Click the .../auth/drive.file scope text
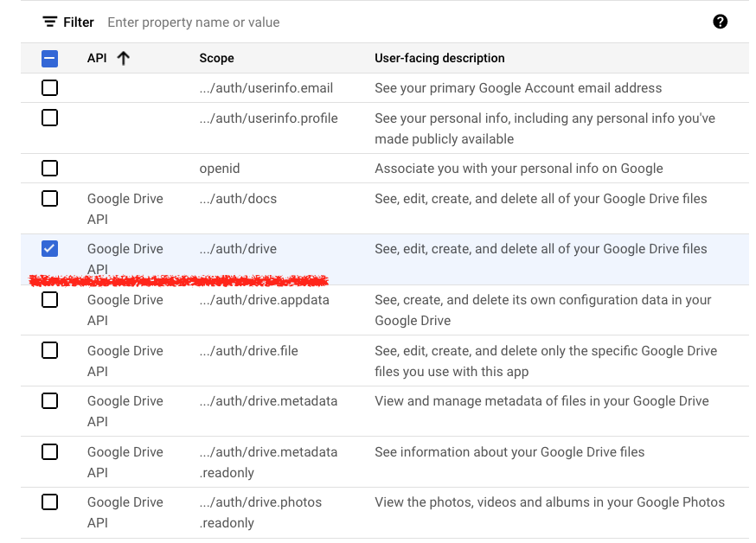 tap(250, 350)
